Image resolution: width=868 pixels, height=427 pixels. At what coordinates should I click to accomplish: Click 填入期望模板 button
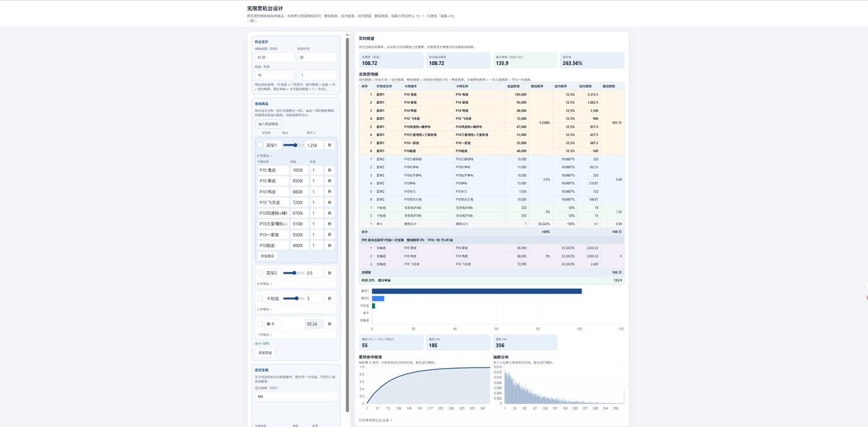click(268, 124)
